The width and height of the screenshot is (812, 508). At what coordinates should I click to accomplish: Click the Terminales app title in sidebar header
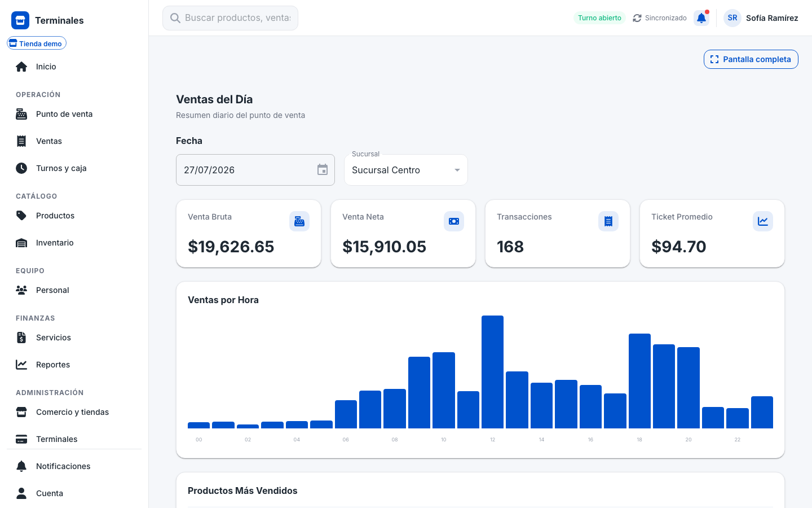pos(59,20)
